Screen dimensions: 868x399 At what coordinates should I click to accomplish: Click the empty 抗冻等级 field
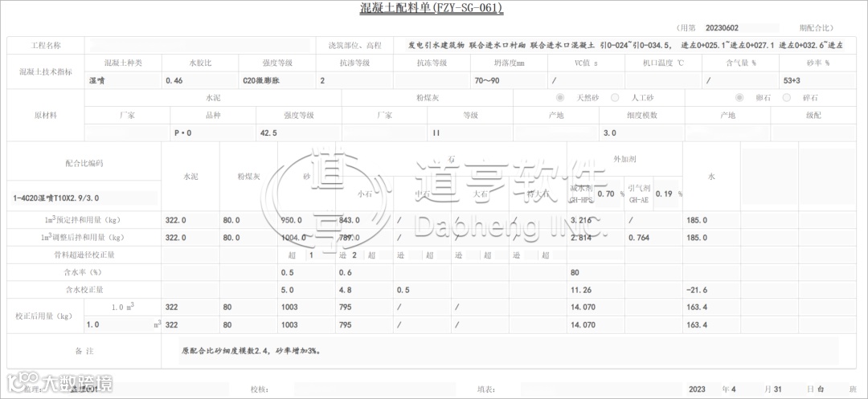(432, 81)
